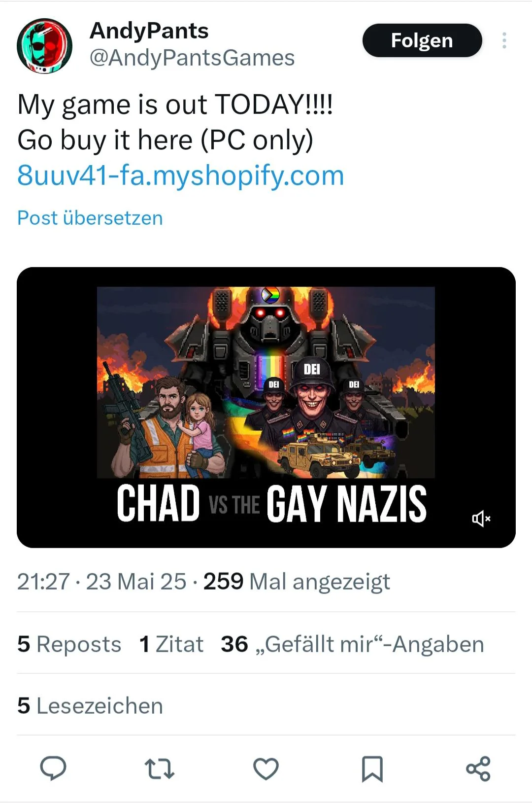Click the AndyPants display name
The height and width of the screenshot is (803, 532).
tap(149, 31)
